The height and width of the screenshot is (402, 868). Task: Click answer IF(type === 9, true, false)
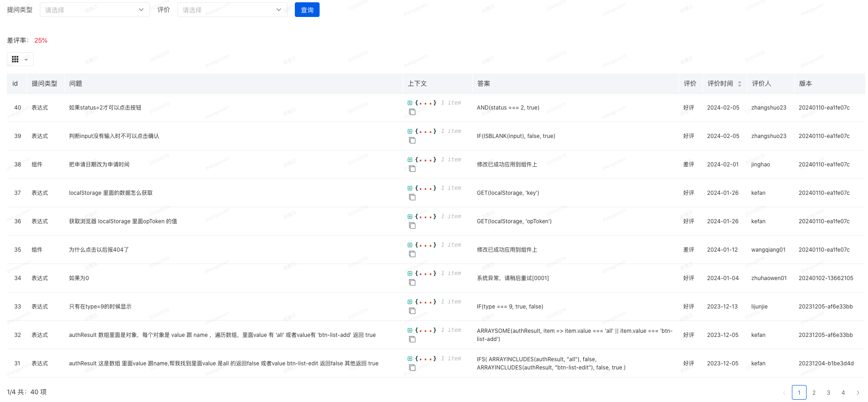pyautogui.click(x=510, y=307)
